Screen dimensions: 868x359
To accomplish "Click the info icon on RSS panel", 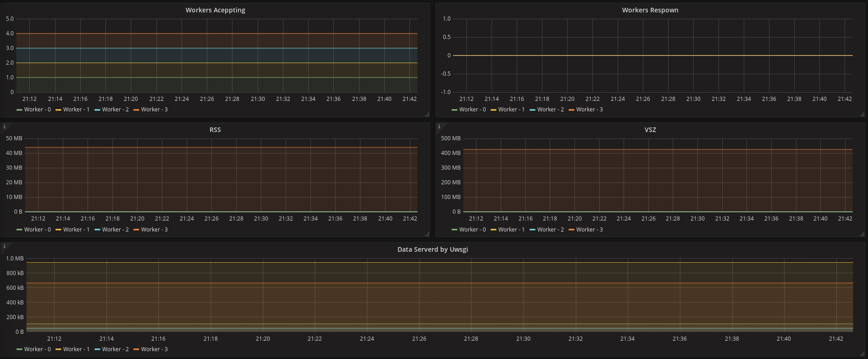I will (x=4, y=127).
